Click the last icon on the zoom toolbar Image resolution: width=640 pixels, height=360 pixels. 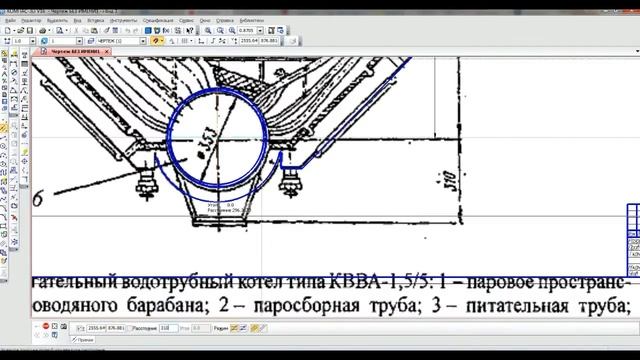pyautogui.click(x=281, y=31)
